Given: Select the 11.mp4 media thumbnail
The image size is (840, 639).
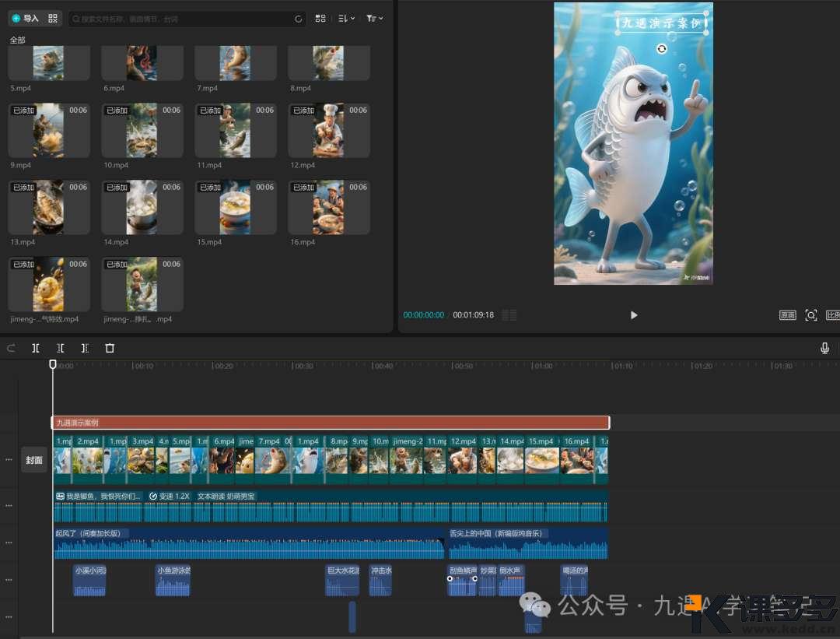Looking at the screenshot, I should (235, 130).
